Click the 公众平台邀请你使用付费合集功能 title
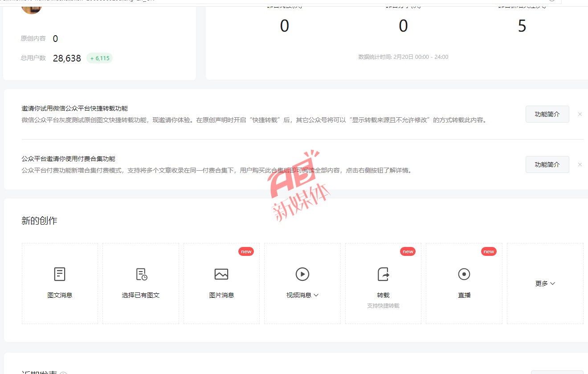Screen dimensions: 588x374 point(68,159)
